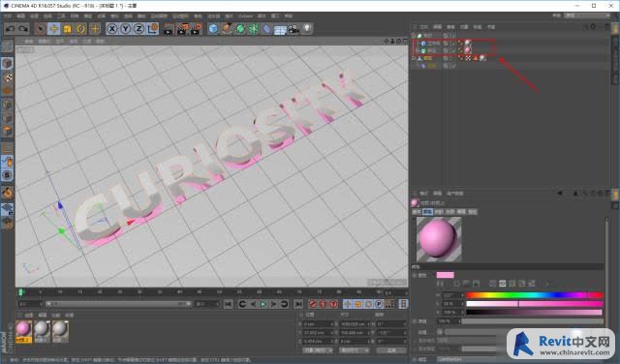Toggle green enable checkmark on third object row

452,50
